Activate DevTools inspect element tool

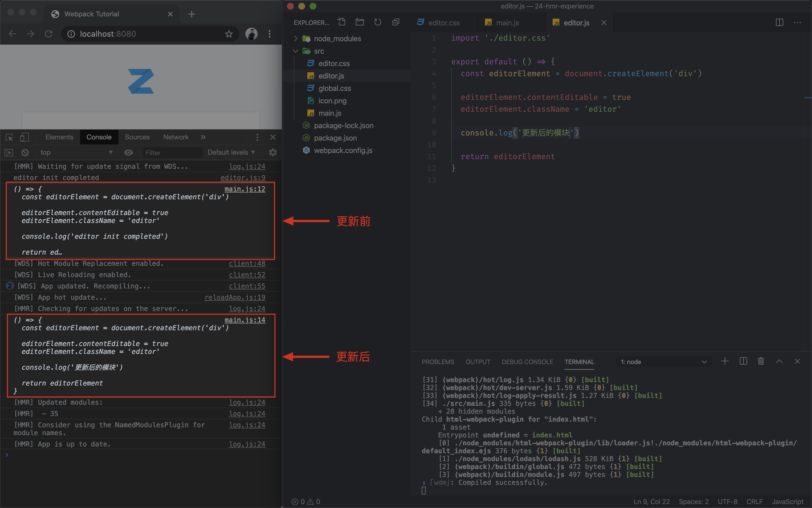9,137
